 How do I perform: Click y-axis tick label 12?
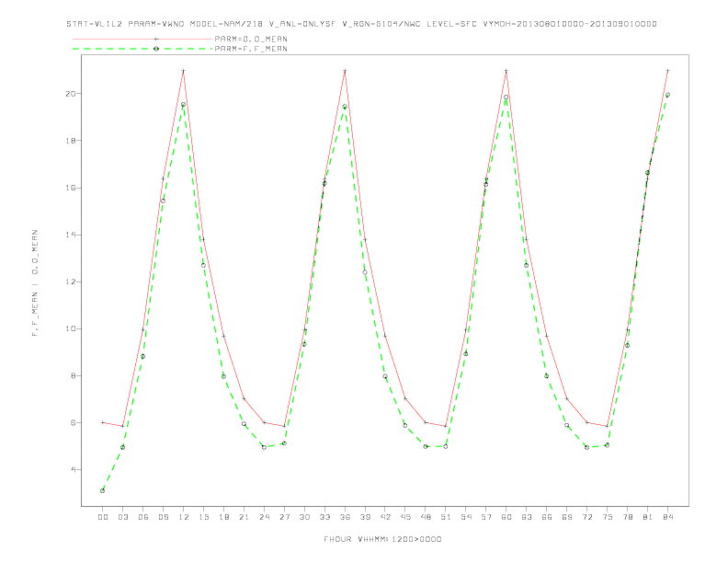(x=71, y=282)
